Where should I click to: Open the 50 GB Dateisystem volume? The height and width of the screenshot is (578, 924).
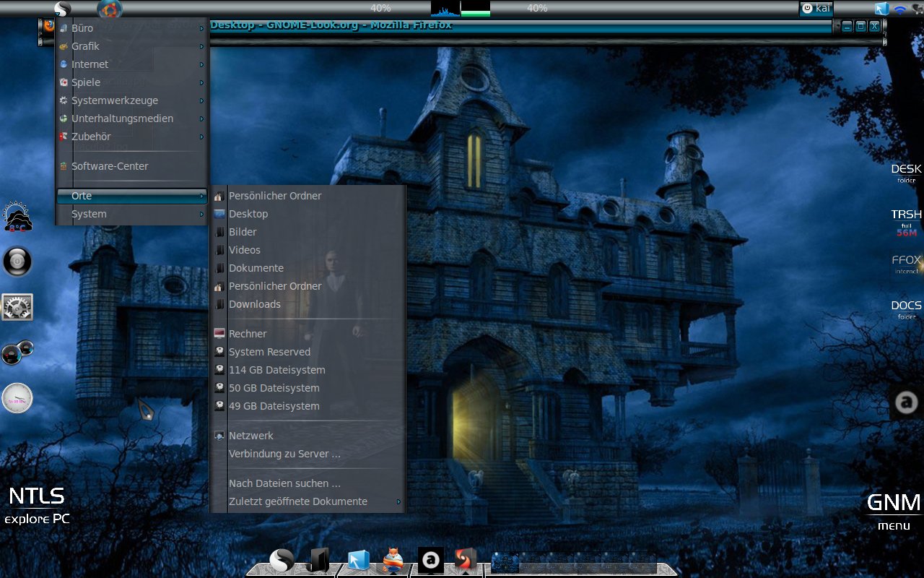tap(308, 388)
